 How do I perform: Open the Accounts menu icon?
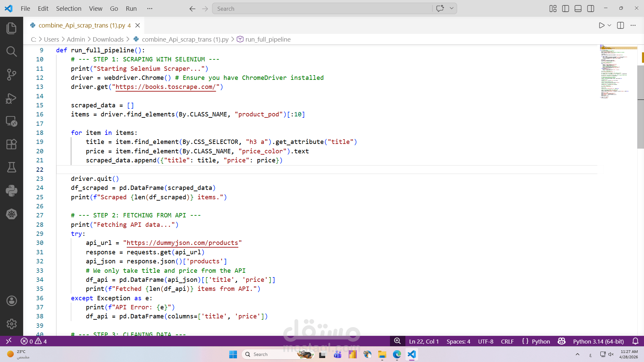(11, 301)
